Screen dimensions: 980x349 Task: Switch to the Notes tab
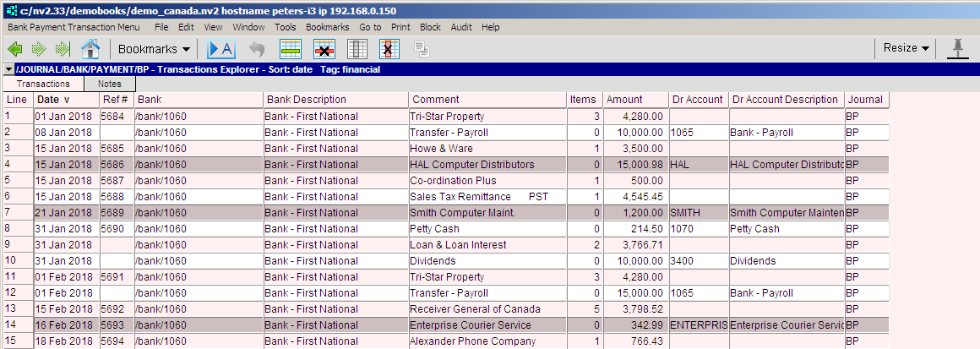pos(109,85)
